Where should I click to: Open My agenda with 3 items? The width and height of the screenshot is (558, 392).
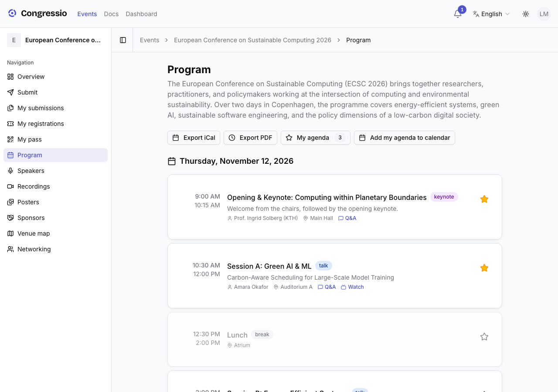316,138
